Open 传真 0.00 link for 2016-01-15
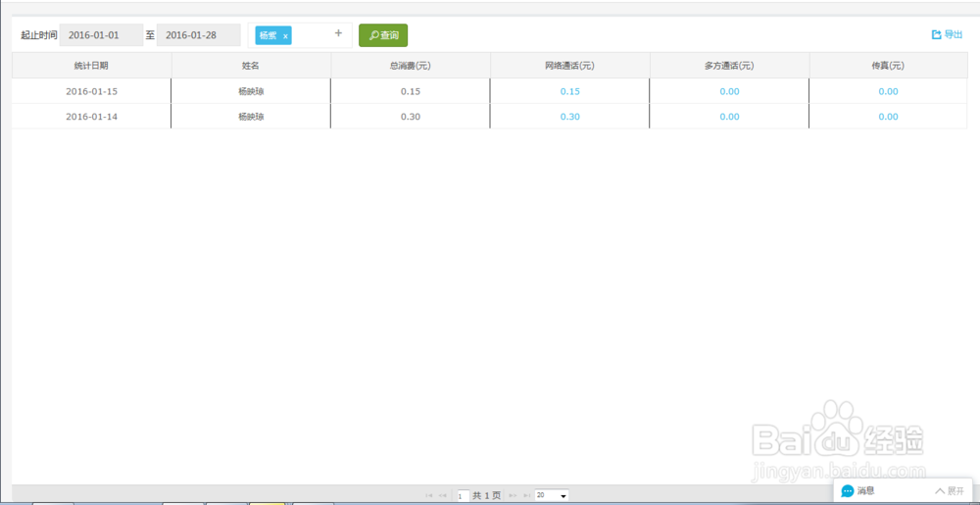The width and height of the screenshot is (980, 505). [888, 91]
